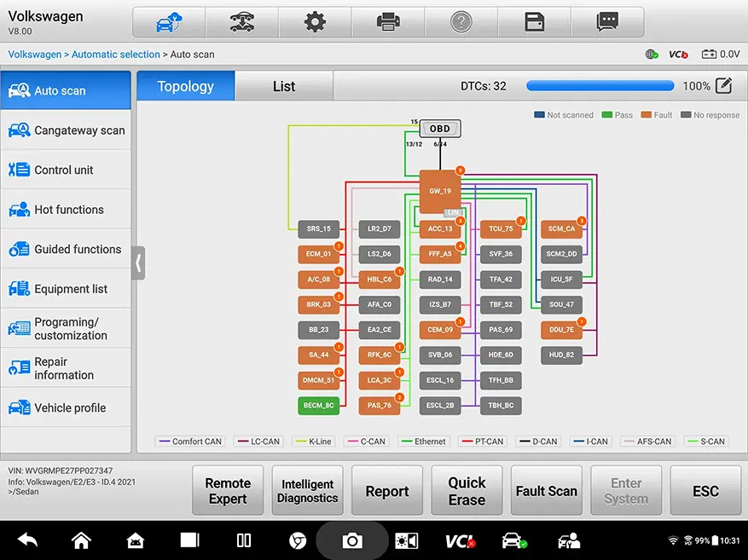The image size is (748, 560).
Task: Click the Print icon in the top toolbar
Action: pos(388,21)
